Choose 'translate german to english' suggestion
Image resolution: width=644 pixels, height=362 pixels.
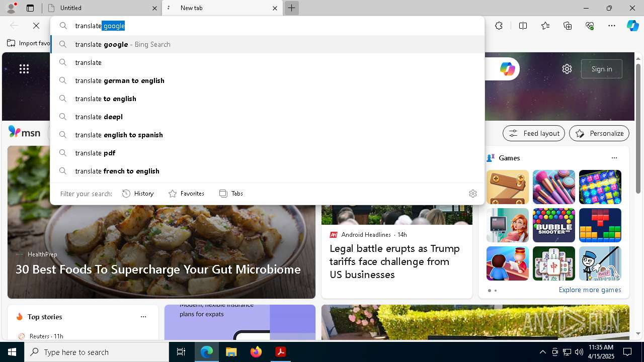tap(267, 80)
